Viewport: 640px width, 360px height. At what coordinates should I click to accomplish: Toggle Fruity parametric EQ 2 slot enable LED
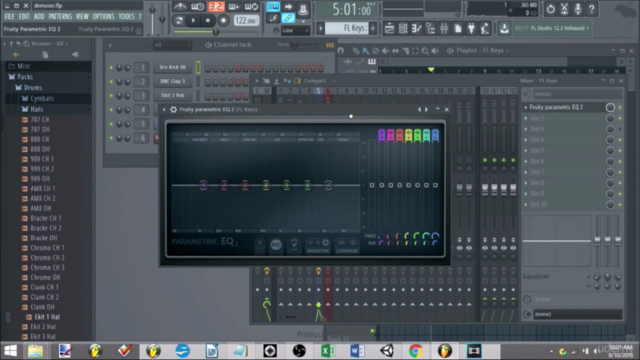[620, 107]
